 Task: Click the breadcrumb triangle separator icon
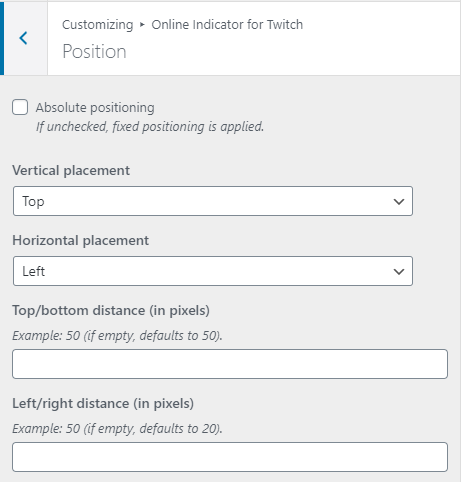tap(142, 25)
